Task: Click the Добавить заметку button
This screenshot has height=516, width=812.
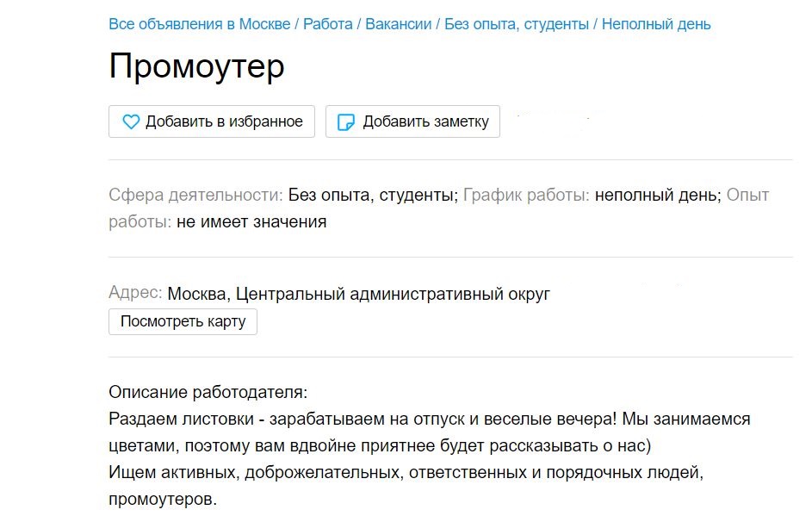Action: pos(412,121)
